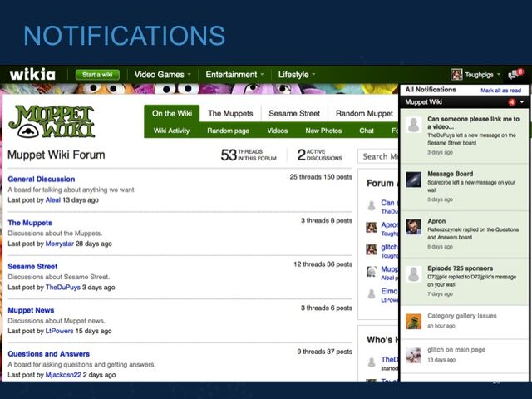Open Random page submenu item

point(228,131)
